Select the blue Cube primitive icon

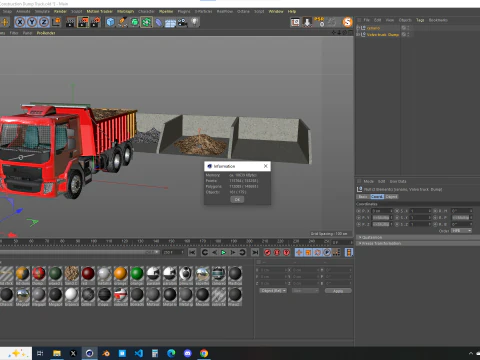(x=110, y=22)
